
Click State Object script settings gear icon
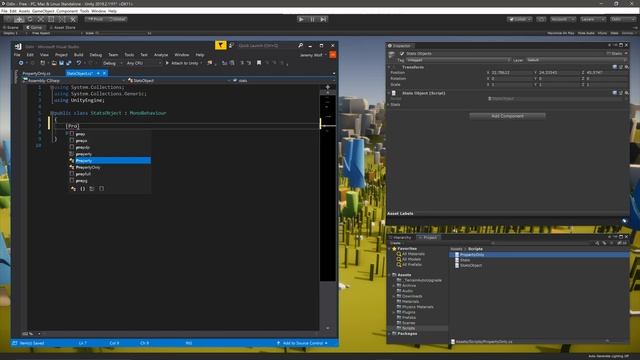[627, 93]
